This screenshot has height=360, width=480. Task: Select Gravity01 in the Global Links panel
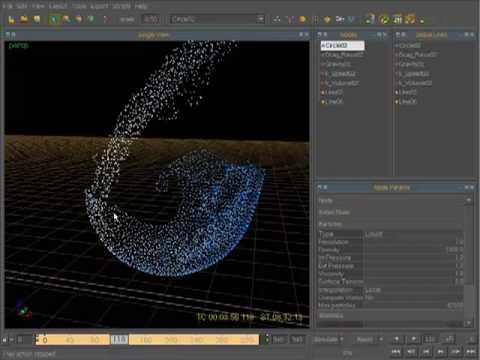(410, 64)
